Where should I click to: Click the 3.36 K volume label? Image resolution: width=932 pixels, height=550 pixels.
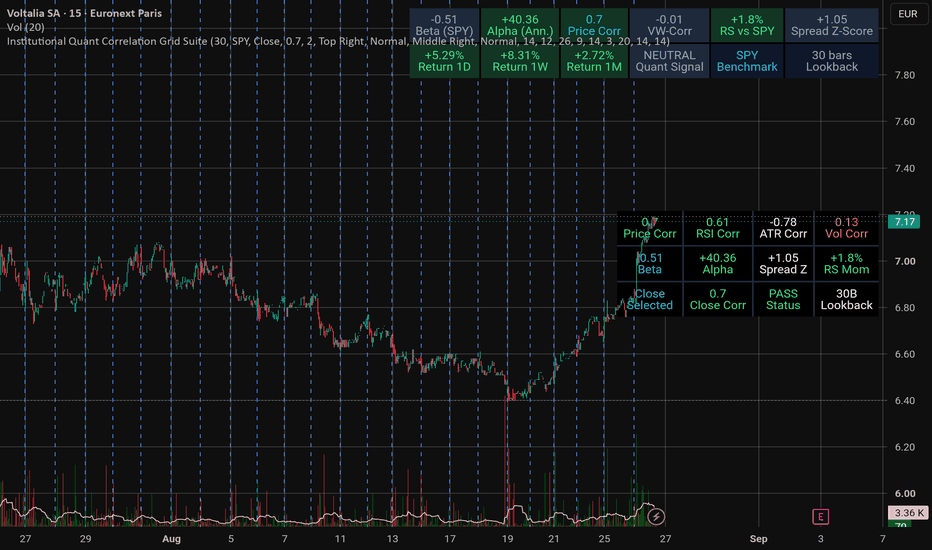pyautogui.click(x=908, y=513)
